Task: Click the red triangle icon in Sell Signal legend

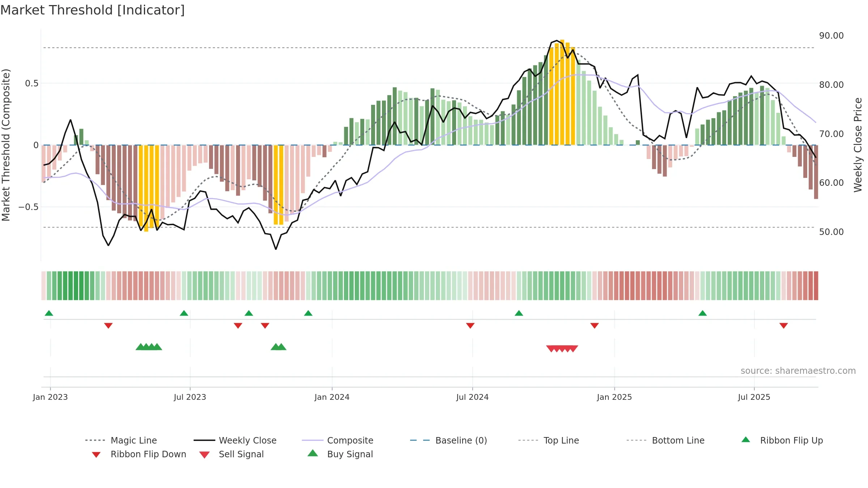Action: coord(204,455)
